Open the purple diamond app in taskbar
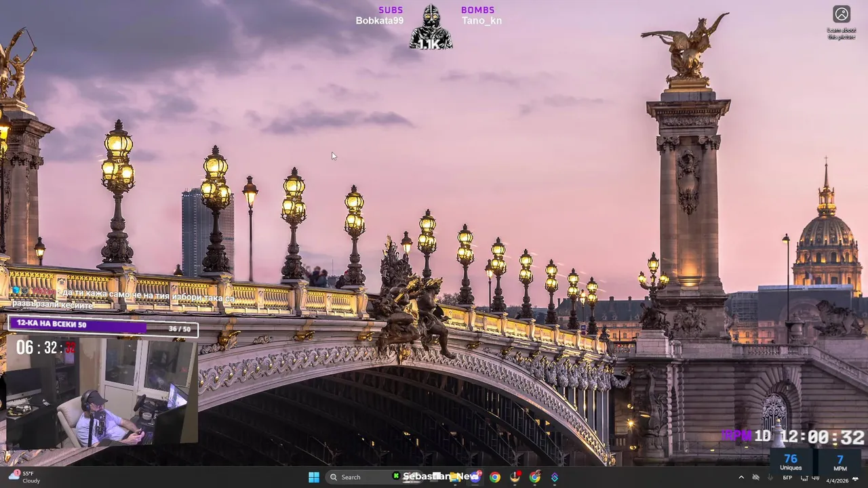The width and height of the screenshot is (868, 488). point(555,477)
